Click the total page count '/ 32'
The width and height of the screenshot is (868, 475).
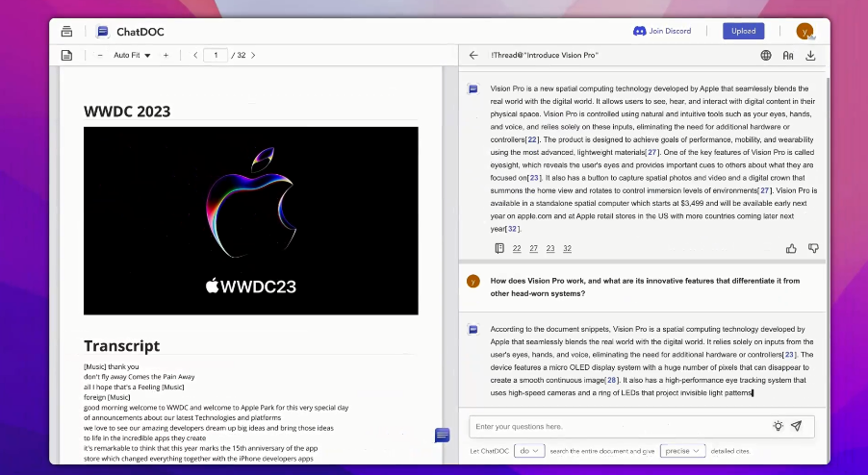(239, 56)
